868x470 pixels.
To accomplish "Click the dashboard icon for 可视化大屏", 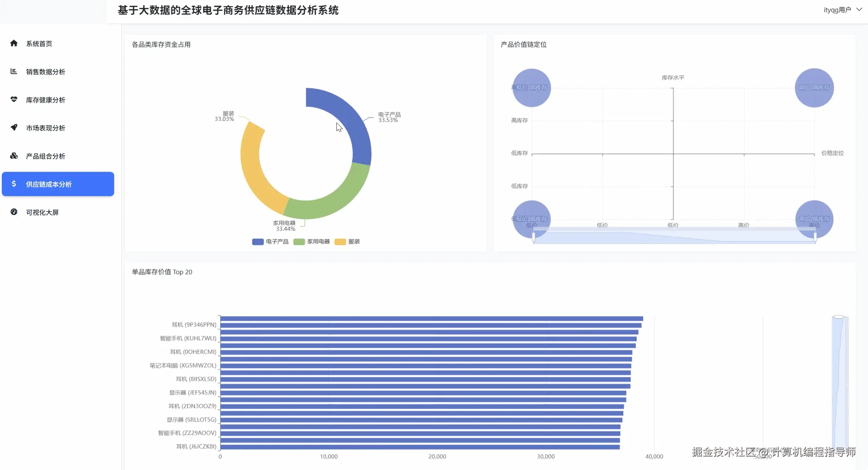I will 14,212.
